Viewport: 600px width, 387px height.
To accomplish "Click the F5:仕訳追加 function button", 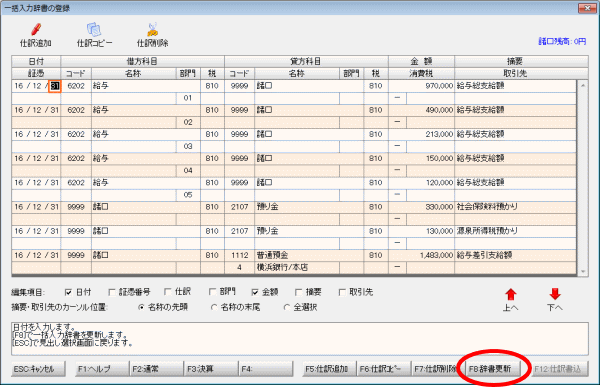I will (329, 369).
